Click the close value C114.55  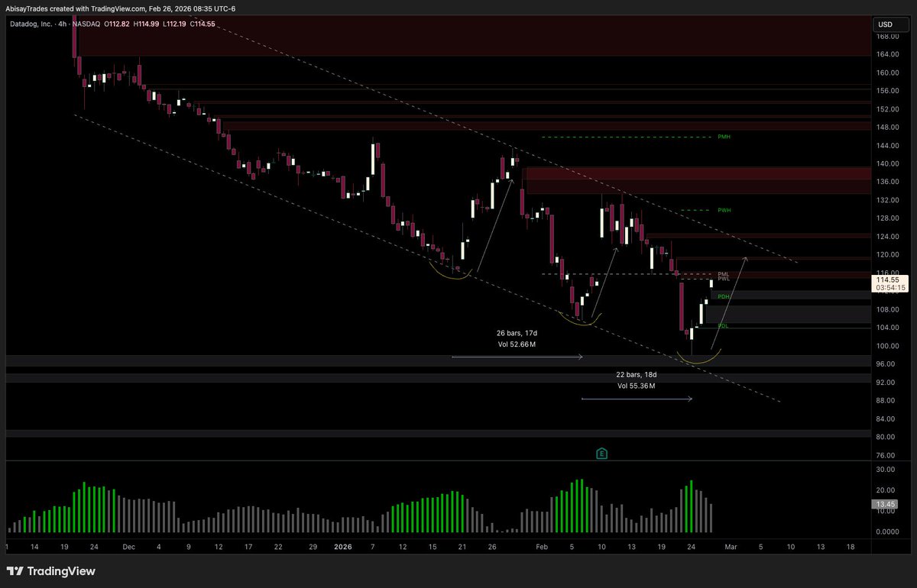tap(204, 24)
